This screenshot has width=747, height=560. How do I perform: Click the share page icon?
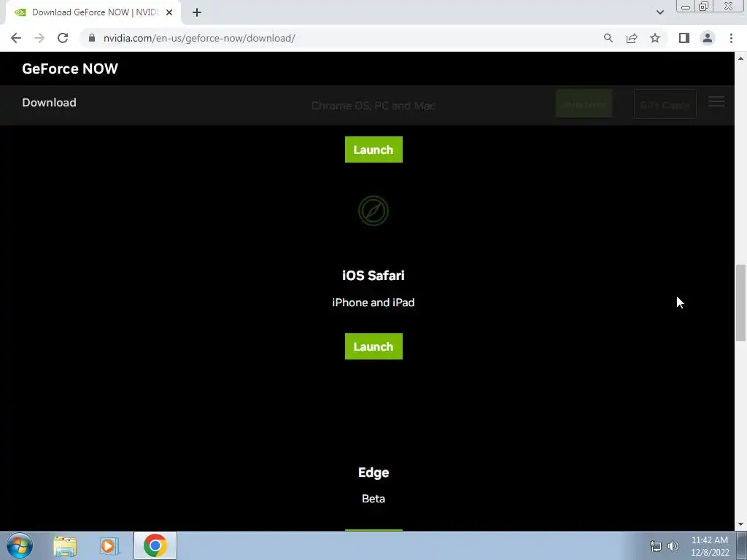632,38
